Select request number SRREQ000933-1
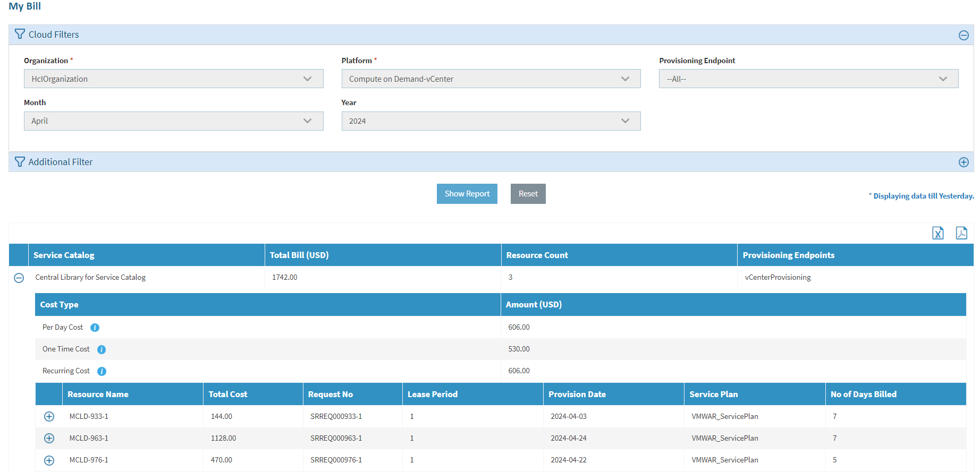980x472 pixels. 336,417
